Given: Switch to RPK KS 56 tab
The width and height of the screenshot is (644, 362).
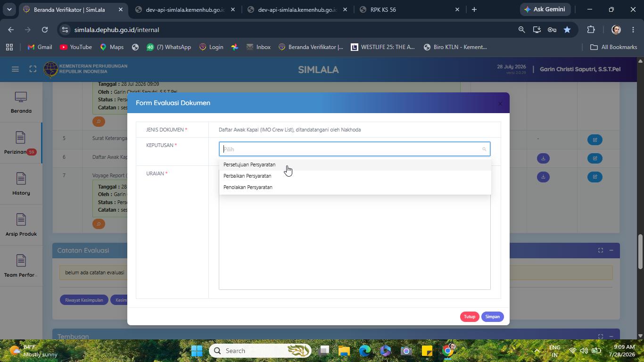Looking at the screenshot, I should [x=409, y=9].
